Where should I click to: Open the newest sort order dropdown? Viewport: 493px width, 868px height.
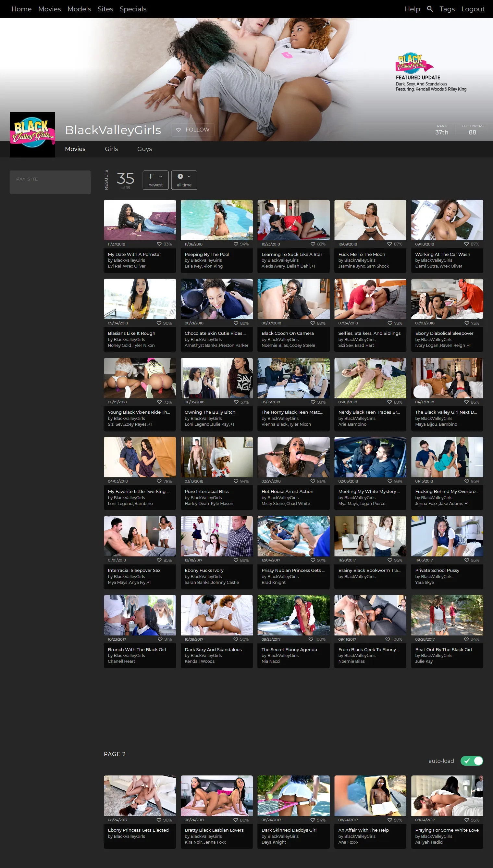(x=155, y=180)
